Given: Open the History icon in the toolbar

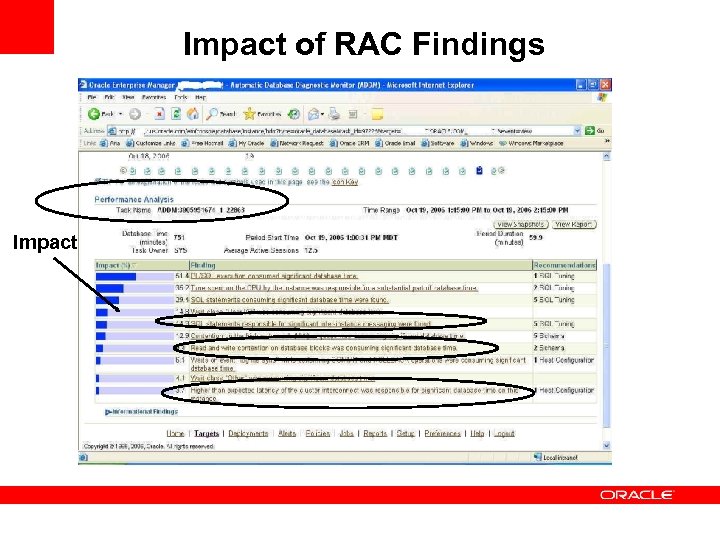Looking at the screenshot, I should tap(294, 114).
